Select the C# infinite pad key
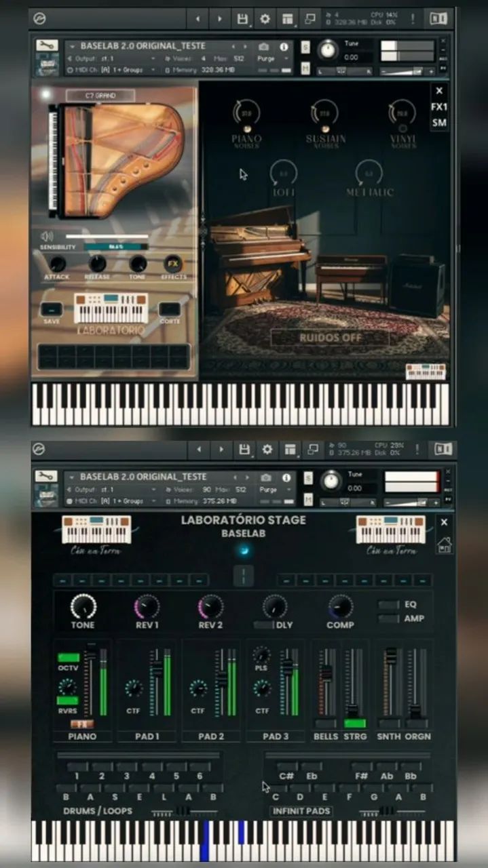 (x=286, y=767)
